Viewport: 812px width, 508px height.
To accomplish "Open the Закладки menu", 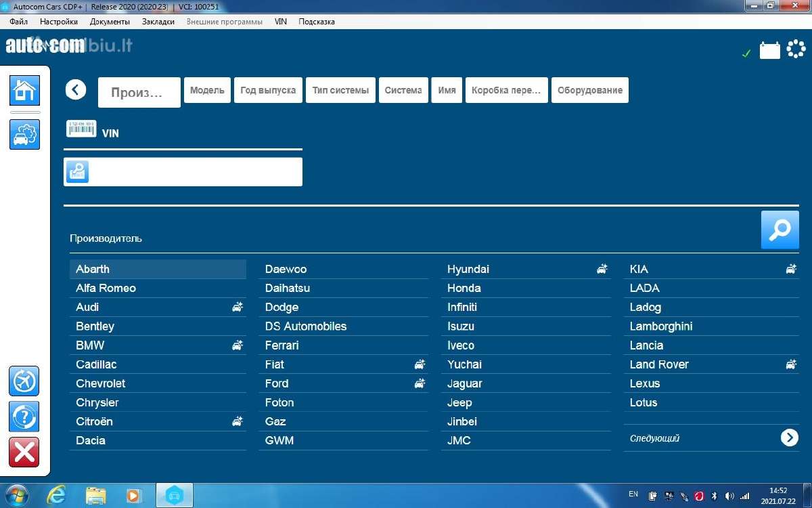I will coord(158,22).
